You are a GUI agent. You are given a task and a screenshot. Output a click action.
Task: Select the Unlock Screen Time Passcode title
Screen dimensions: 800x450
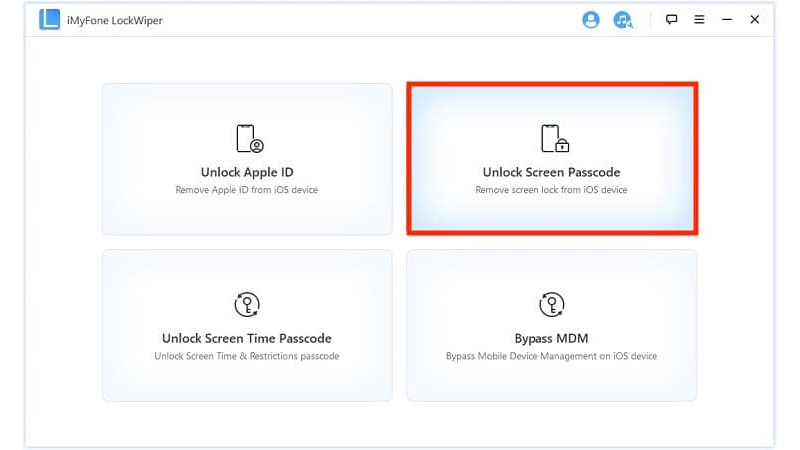[x=247, y=338]
